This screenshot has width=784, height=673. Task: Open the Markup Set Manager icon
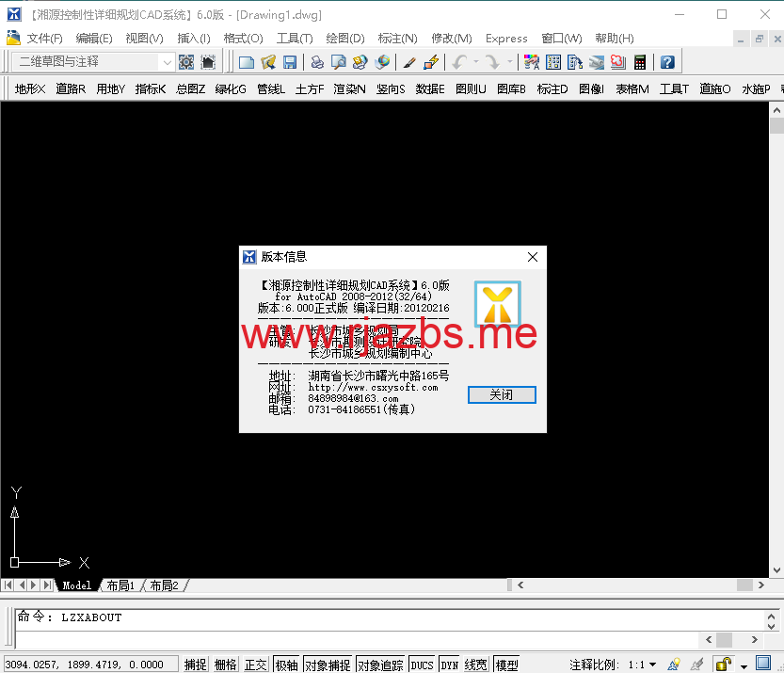point(618,62)
